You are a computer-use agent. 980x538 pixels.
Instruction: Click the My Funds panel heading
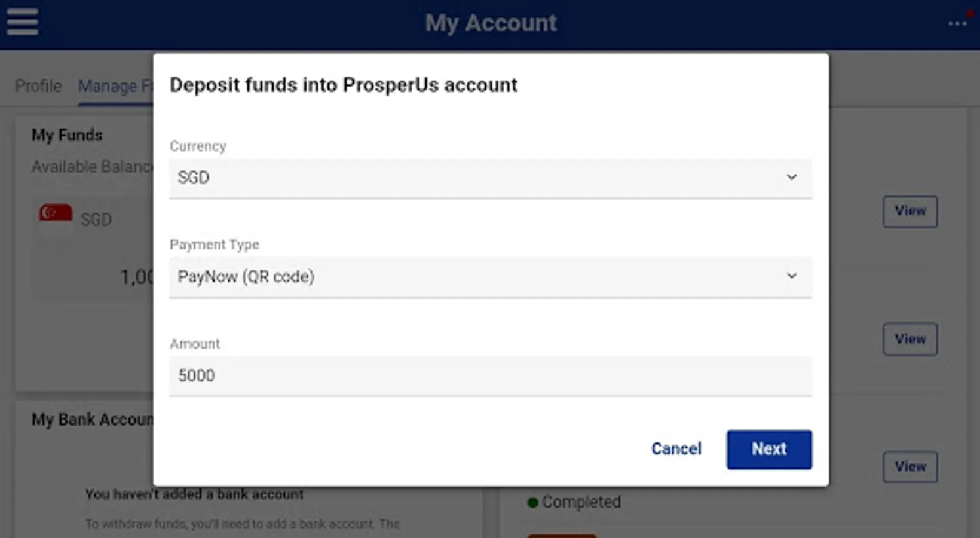[67, 135]
